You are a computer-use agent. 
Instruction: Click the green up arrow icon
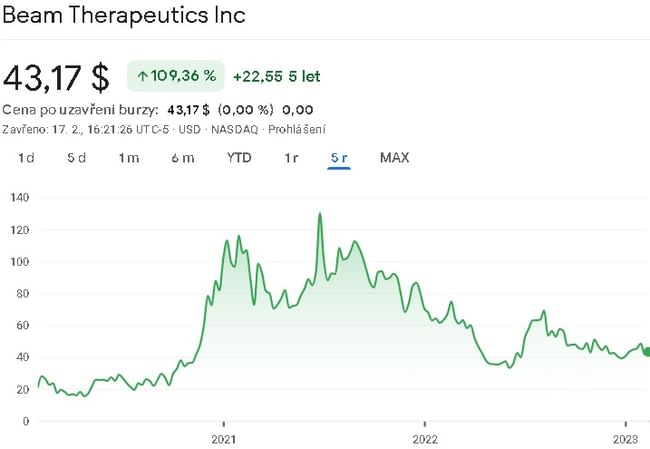point(143,76)
